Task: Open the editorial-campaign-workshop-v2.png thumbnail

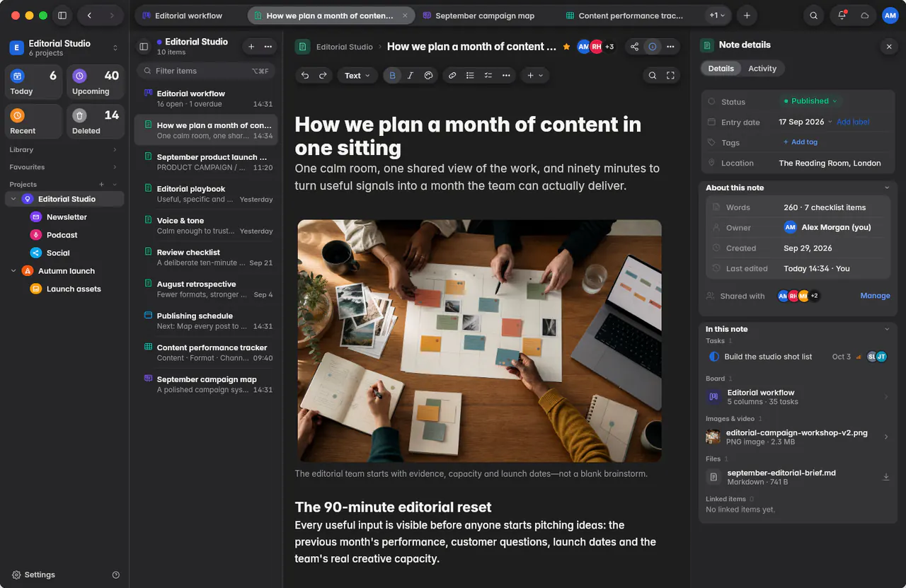Action: (x=713, y=437)
